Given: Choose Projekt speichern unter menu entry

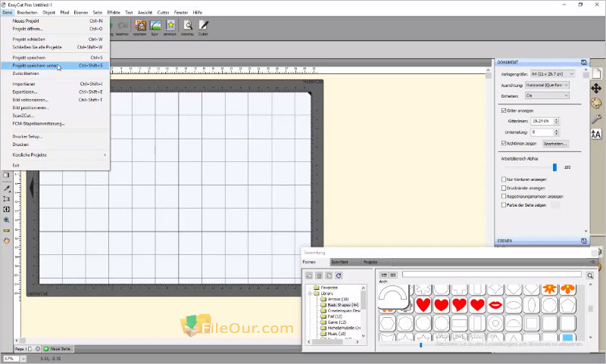Looking at the screenshot, I should pos(55,66).
